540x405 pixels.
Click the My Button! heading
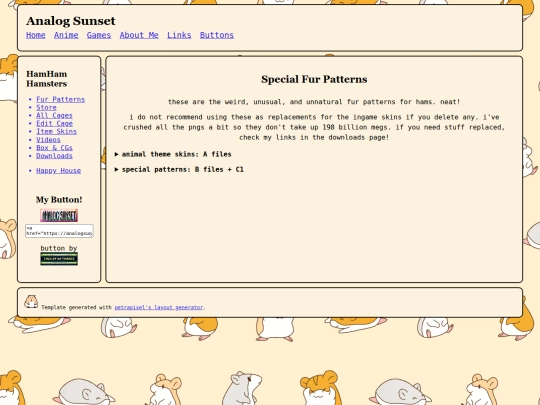[59, 200]
